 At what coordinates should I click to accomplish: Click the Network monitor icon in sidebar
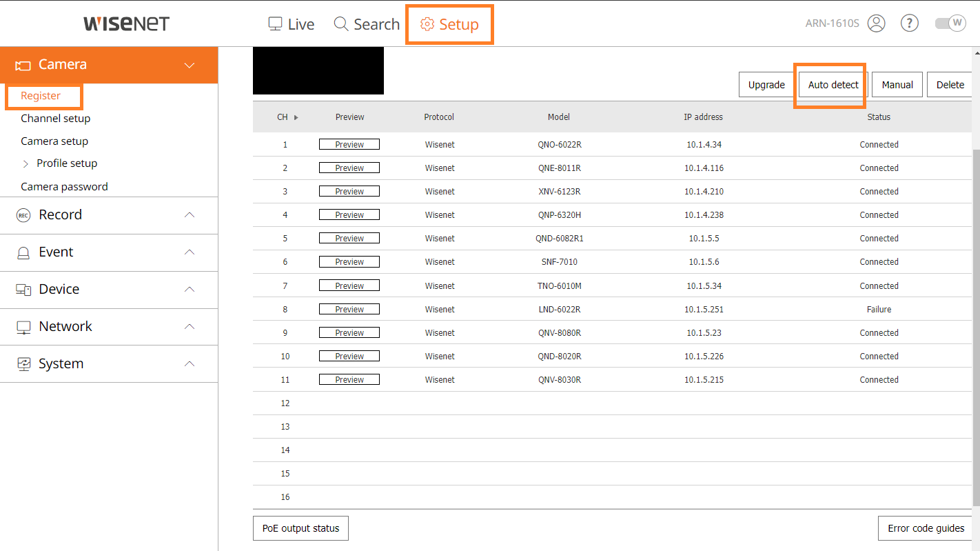(x=23, y=327)
